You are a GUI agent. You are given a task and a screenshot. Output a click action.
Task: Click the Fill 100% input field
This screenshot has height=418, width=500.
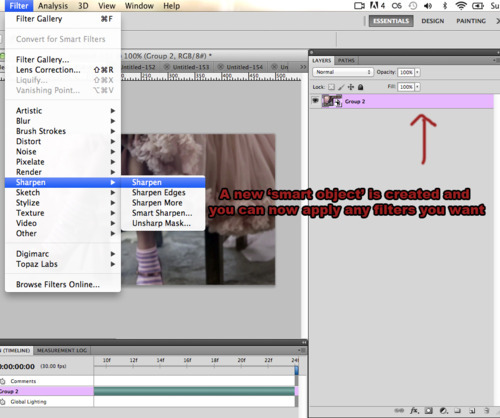click(x=406, y=87)
